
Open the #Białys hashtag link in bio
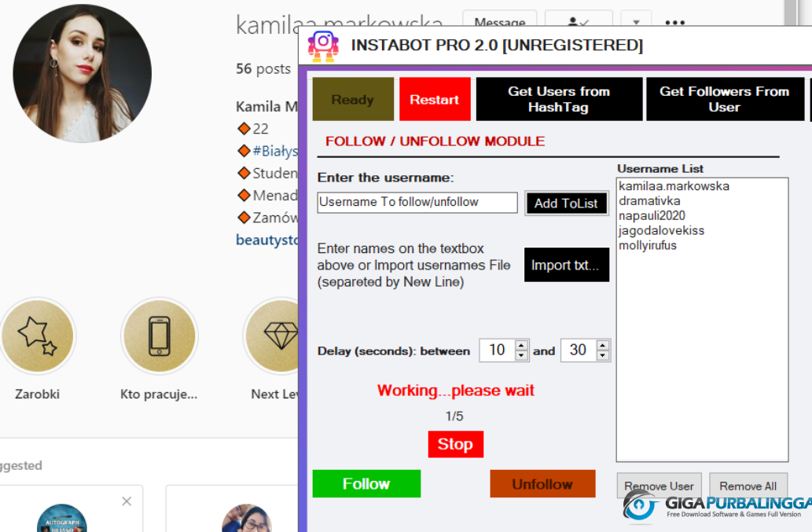click(275, 151)
